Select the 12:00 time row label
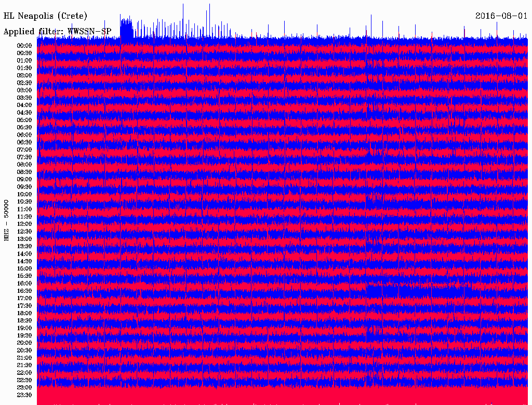532x405 pixels. click(x=24, y=224)
